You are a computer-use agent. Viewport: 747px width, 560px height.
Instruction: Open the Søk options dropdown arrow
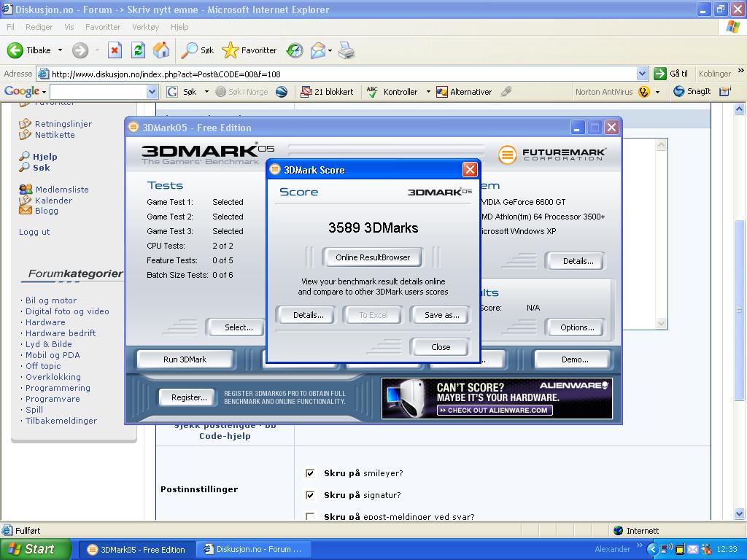click(x=206, y=91)
